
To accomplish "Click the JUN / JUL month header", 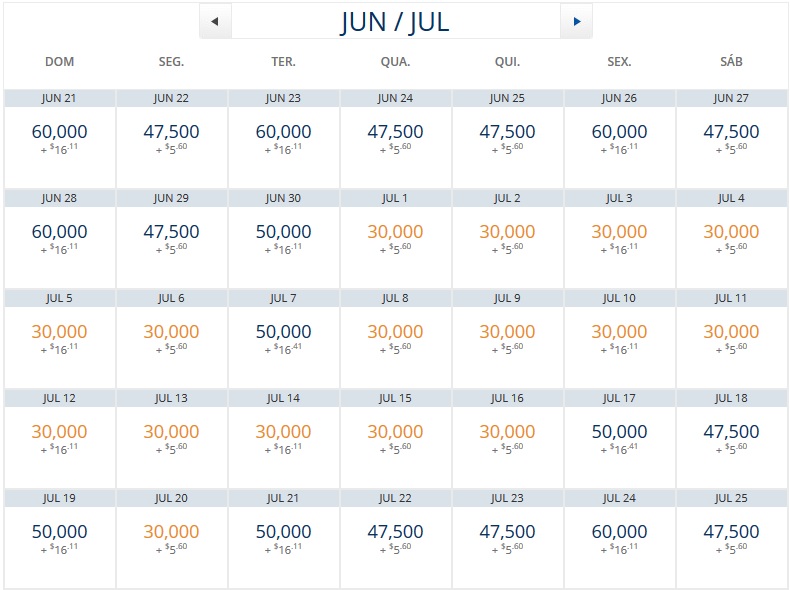I will tap(395, 22).
